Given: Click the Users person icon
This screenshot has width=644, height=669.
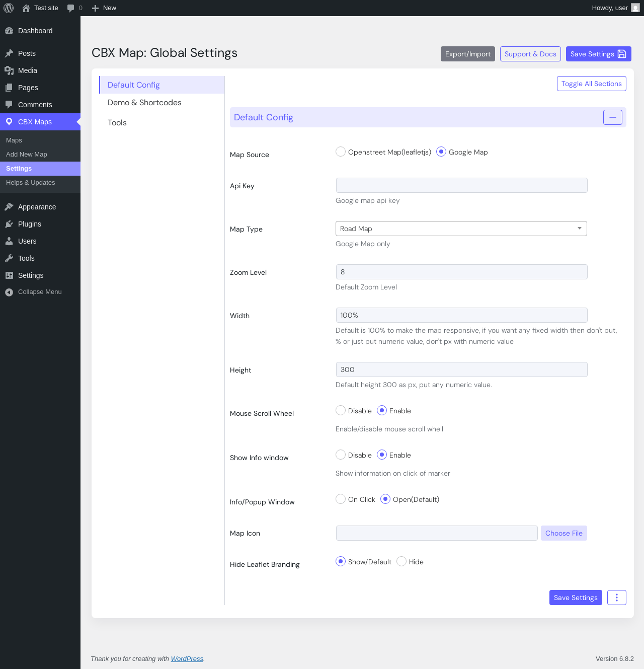Looking at the screenshot, I should [9, 241].
